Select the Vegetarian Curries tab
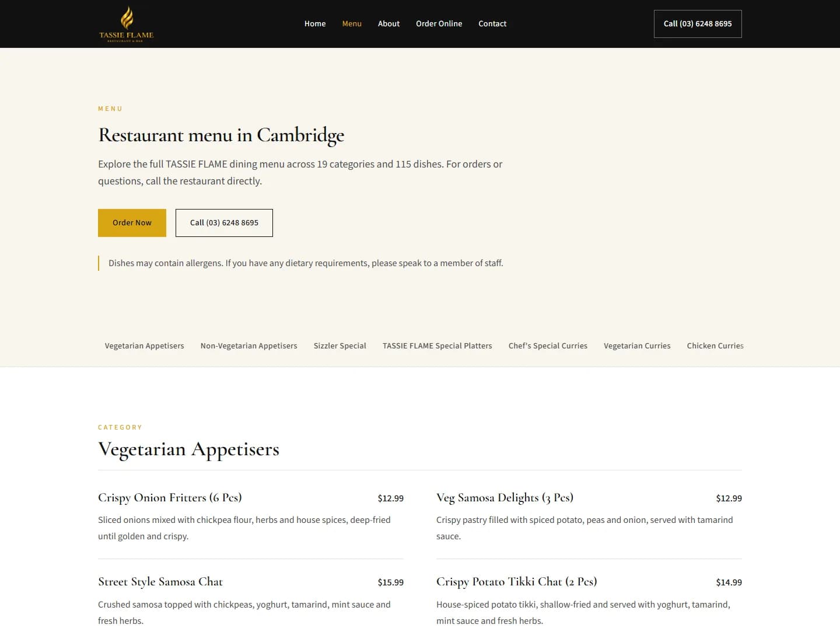840x642 pixels. pos(637,346)
